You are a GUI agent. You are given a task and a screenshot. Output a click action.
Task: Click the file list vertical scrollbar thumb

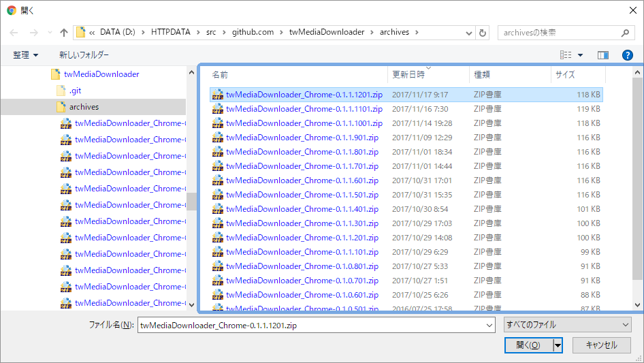click(637, 179)
